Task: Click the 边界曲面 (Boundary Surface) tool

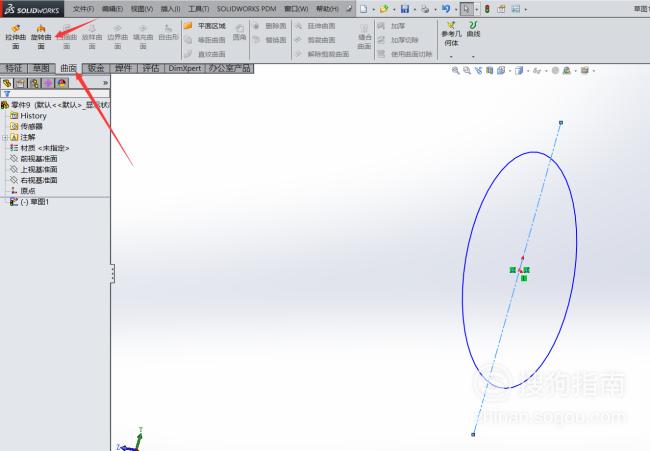Action: point(117,36)
